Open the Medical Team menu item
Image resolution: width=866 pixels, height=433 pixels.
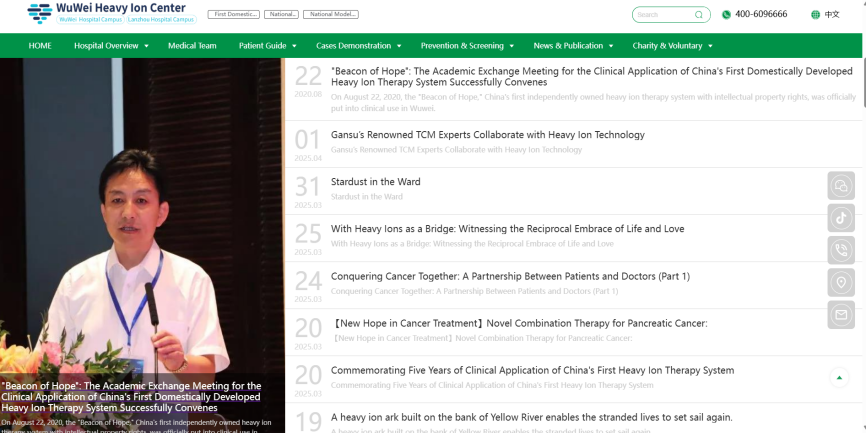tap(192, 46)
